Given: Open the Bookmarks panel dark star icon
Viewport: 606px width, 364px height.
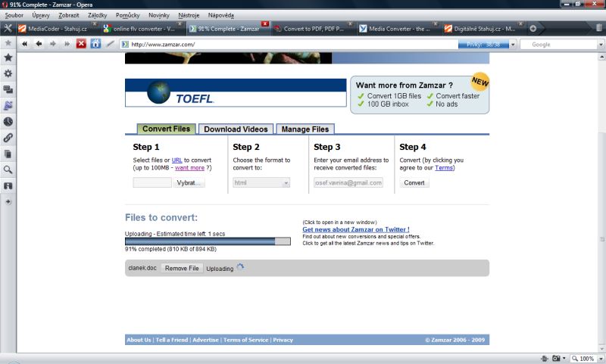Looking at the screenshot, I should pos(8,58).
